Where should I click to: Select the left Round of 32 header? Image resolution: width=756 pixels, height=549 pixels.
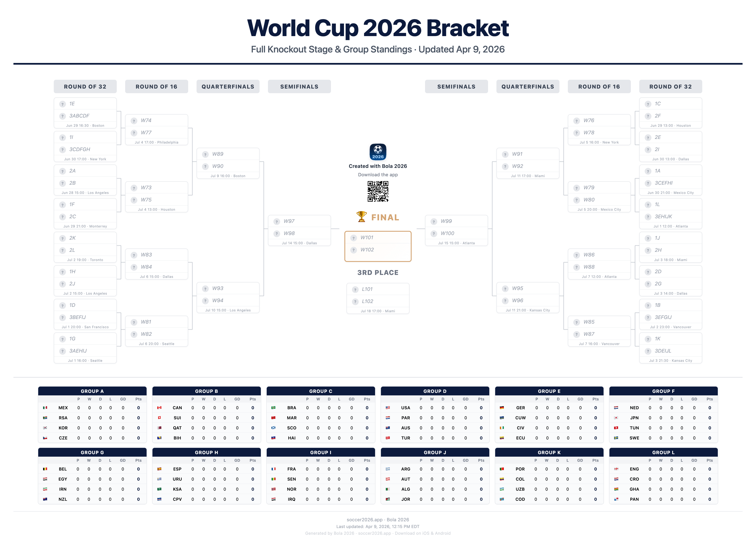click(x=85, y=87)
